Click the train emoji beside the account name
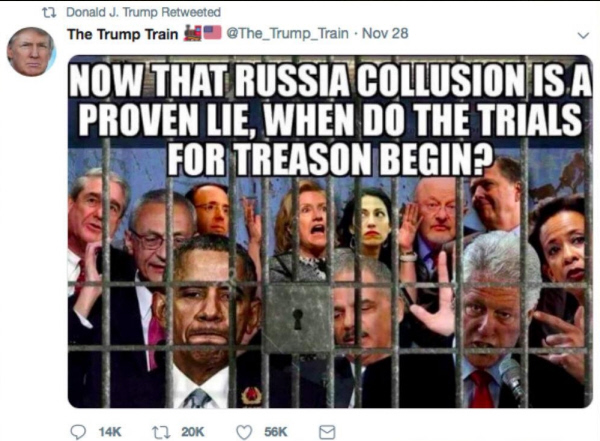The height and width of the screenshot is (441, 600). (x=193, y=33)
